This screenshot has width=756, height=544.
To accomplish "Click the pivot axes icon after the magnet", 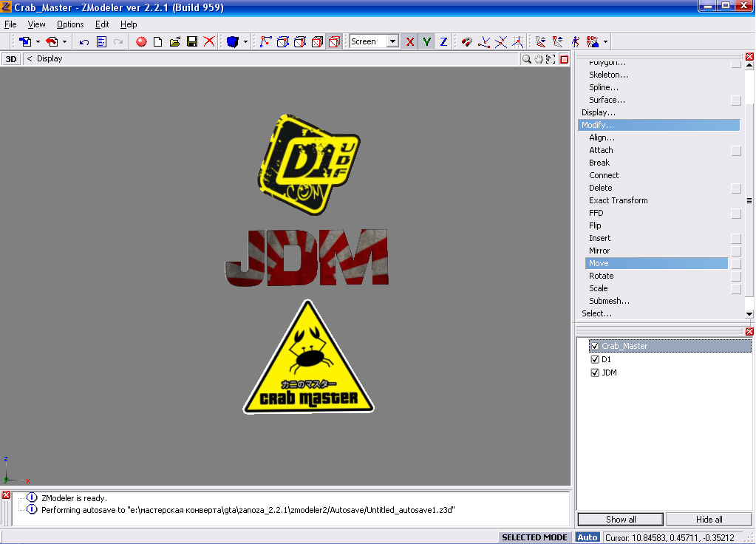I will click(x=484, y=42).
